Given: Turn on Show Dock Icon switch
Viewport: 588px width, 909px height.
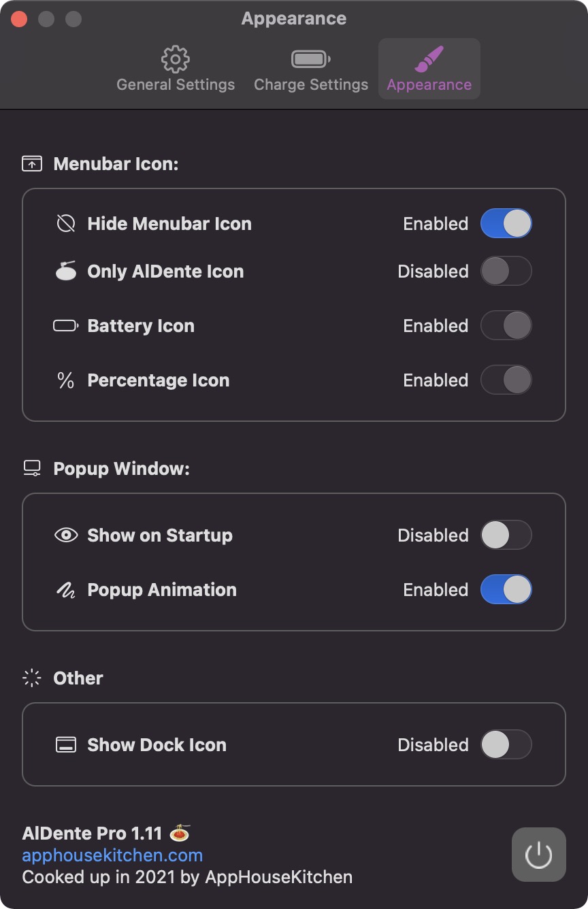Looking at the screenshot, I should coord(506,745).
